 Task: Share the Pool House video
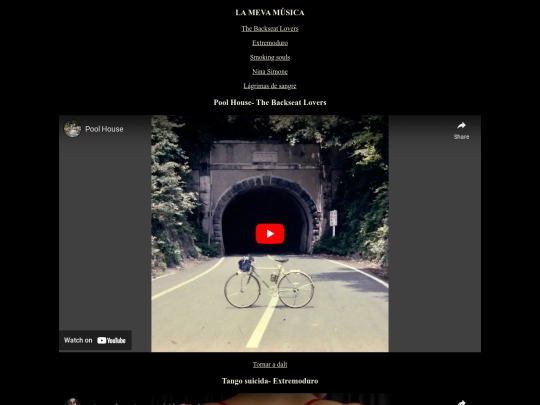pyautogui.click(x=461, y=131)
